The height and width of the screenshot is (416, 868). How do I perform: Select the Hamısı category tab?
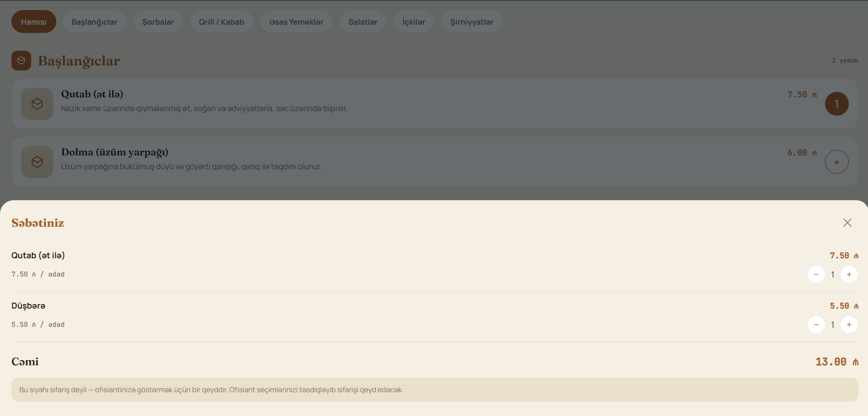coord(34,22)
